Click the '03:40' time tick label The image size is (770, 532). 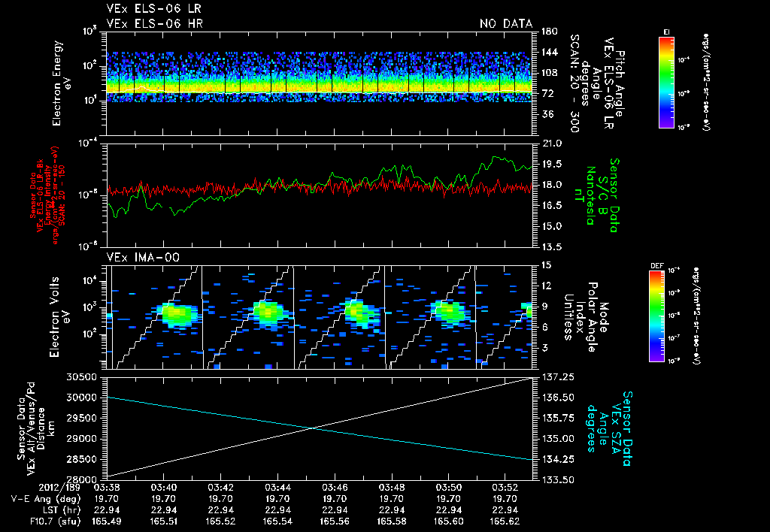pos(163,488)
